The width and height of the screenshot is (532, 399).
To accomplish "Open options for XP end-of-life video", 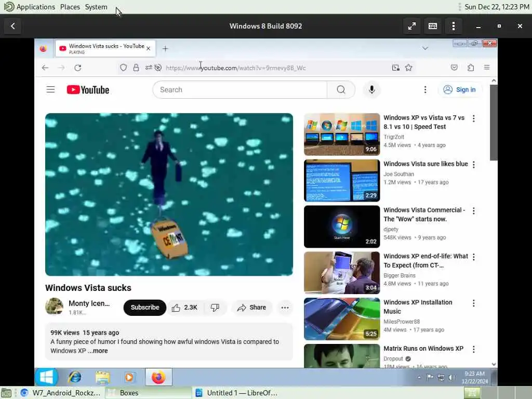I will [x=474, y=257].
